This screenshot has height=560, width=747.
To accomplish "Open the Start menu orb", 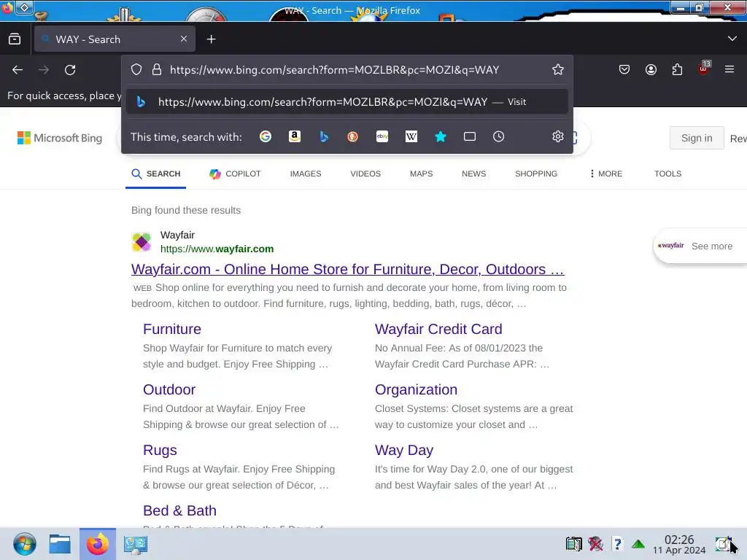I will (x=24, y=544).
